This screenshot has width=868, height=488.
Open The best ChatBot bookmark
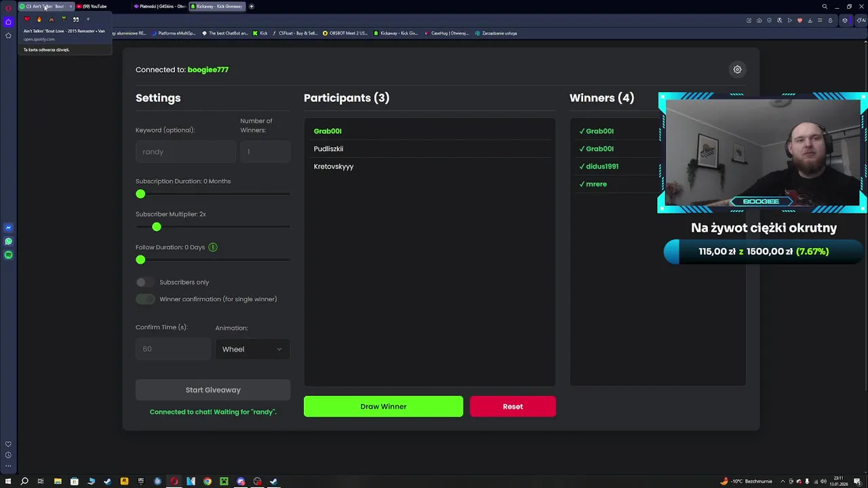point(225,33)
